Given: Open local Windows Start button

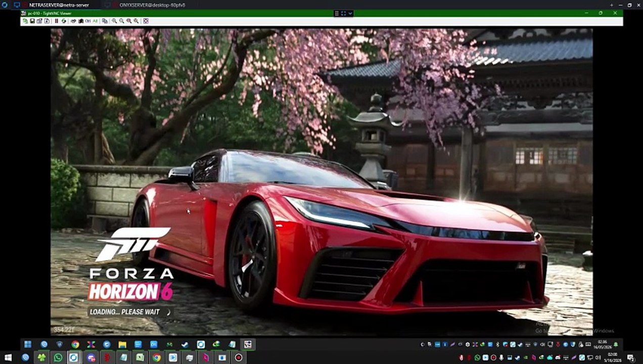Looking at the screenshot, I should pyautogui.click(x=8, y=357).
